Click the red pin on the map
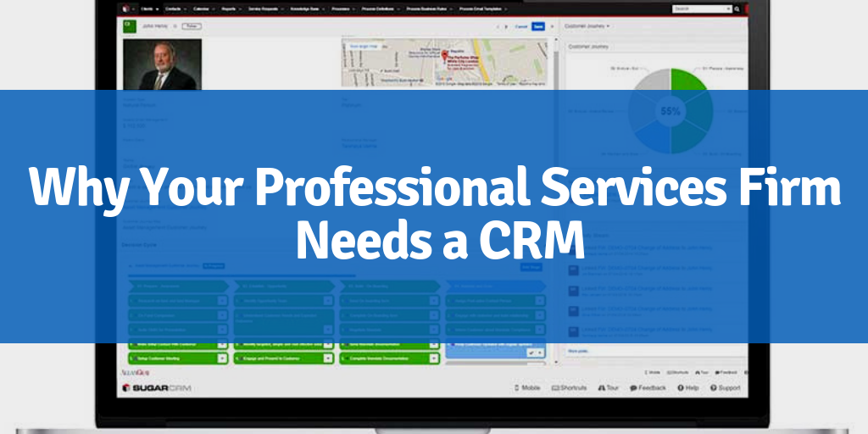The width and height of the screenshot is (868, 434). 444,58
